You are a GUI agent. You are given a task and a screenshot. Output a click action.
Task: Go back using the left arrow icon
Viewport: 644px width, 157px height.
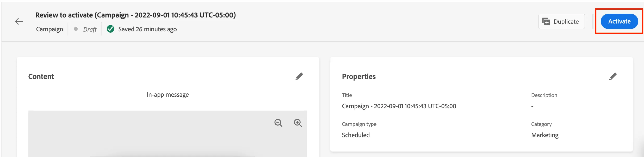click(x=19, y=21)
